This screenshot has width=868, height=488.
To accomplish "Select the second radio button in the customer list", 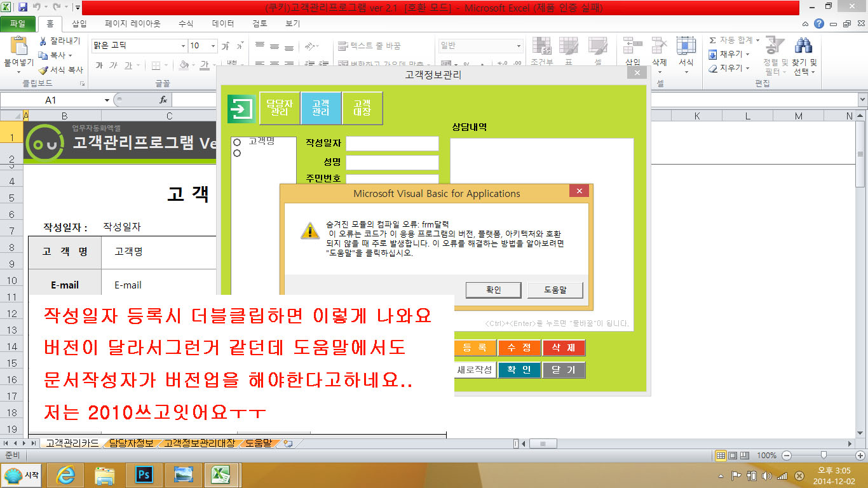I will pyautogui.click(x=237, y=153).
